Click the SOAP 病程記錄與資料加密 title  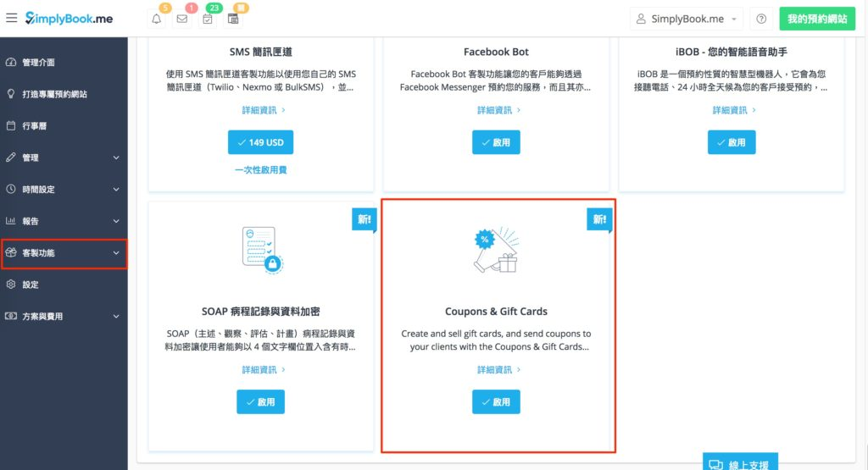261,312
